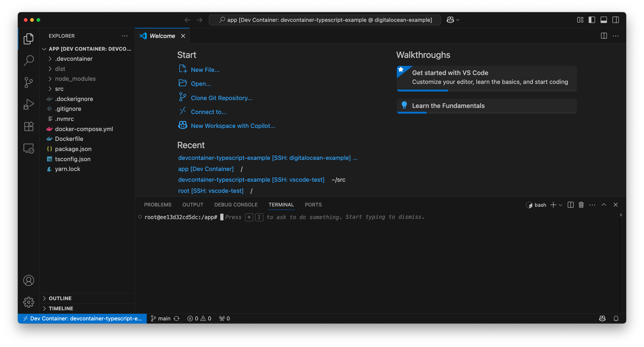Open the terminal launch profile dropdown

click(x=561, y=205)
